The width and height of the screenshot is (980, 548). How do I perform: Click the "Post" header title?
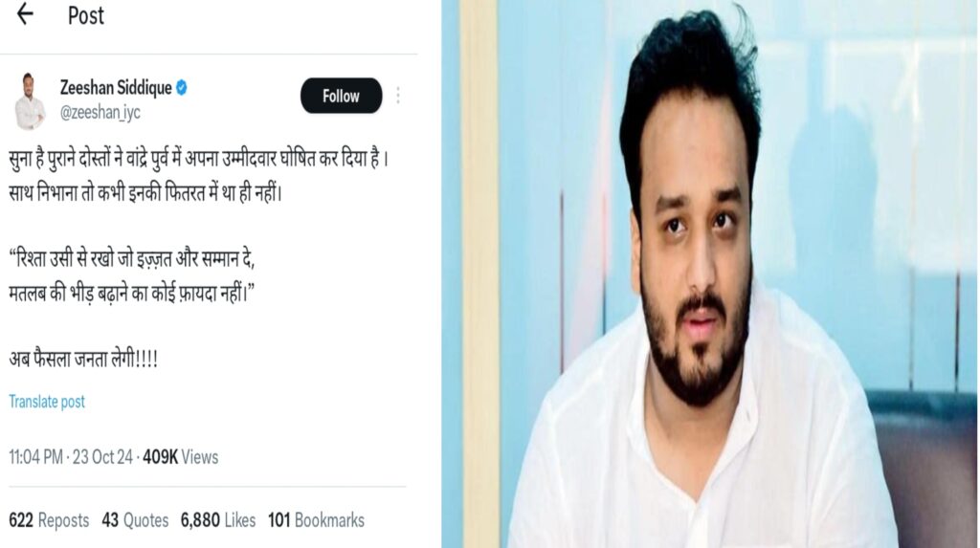pos(85,15)
